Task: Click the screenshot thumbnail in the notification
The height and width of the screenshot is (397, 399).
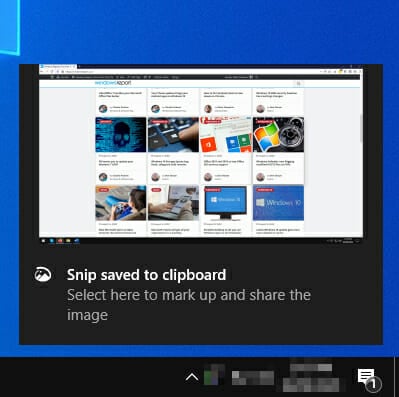Action: coord(201,155)
